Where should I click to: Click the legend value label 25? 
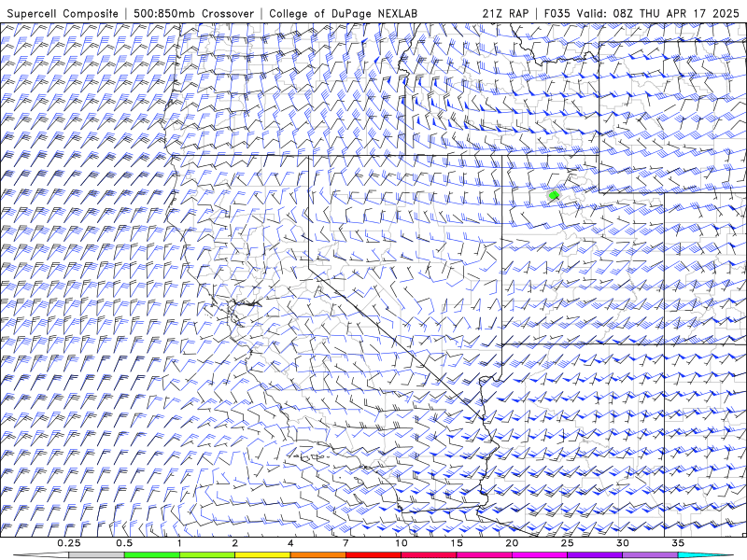pyautogui.click(x=567, y=543)
